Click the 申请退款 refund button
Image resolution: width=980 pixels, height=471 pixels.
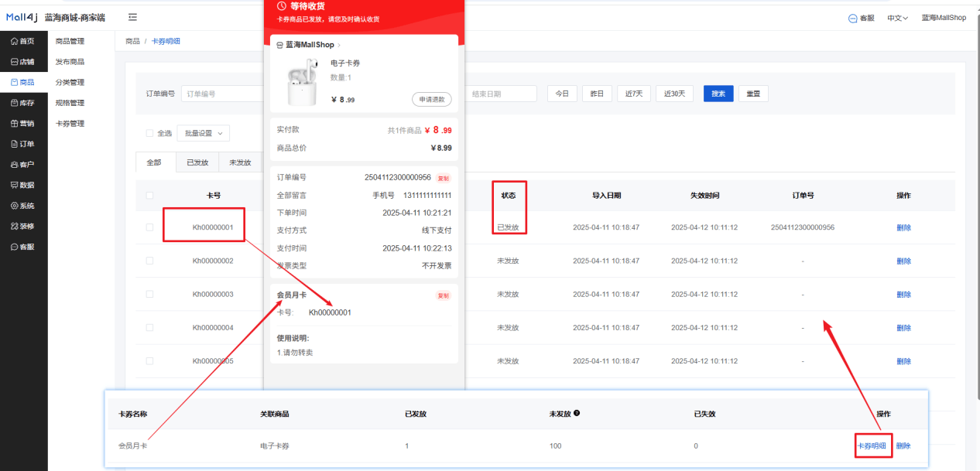pos(432,99)
